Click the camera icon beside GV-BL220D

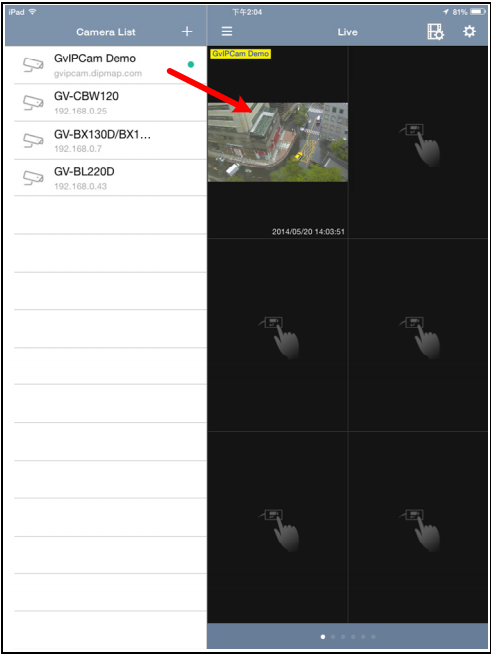tap(33, 178)
